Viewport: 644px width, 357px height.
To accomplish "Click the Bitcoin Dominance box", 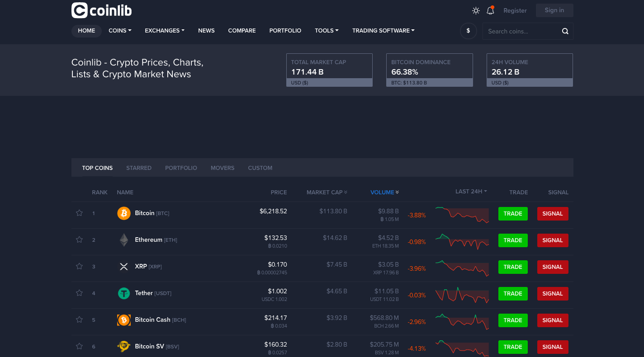I will [430, 70].
